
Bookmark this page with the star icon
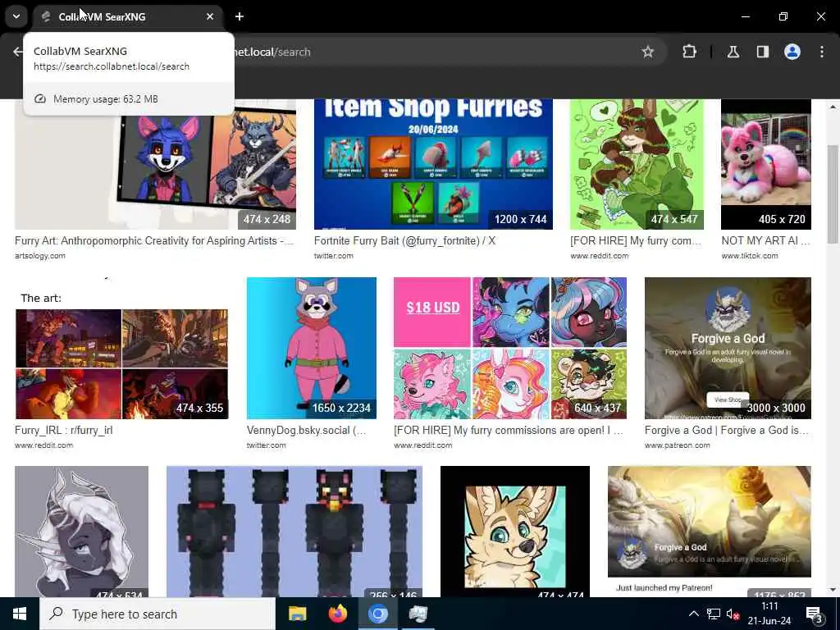coord(648,52)
